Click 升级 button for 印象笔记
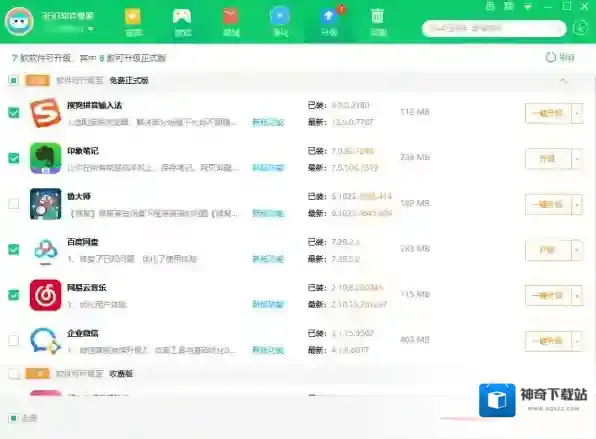Viewport: 596px width, 439px height. 548,158
